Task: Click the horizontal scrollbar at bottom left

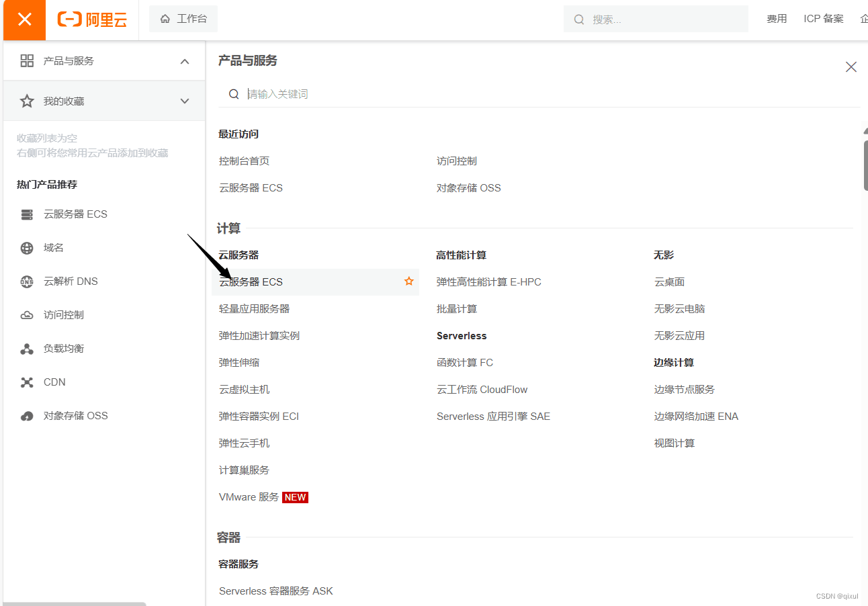Action: [x=75, y=604]
